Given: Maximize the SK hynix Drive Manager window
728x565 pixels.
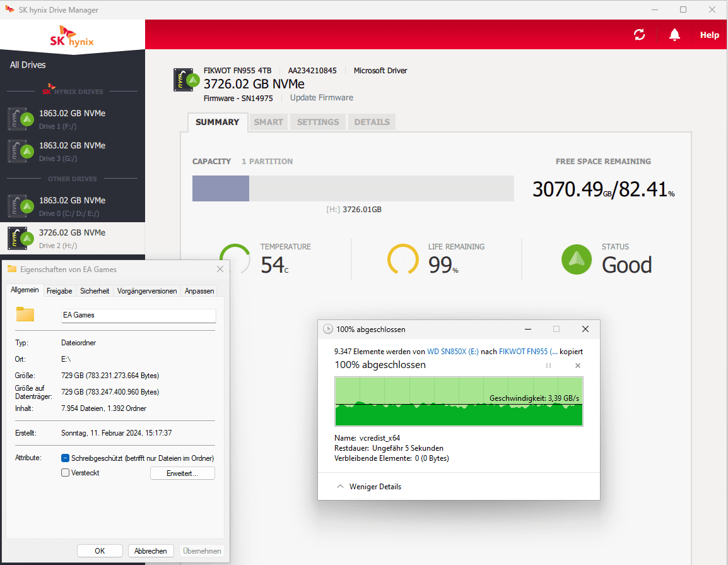Looking at the screenshot, I should point(683,9).
